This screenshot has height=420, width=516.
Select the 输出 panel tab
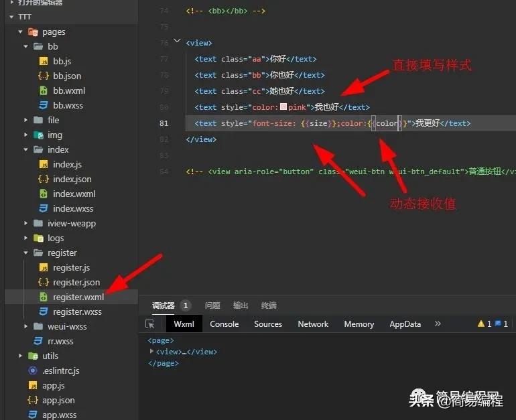pyautogui.click(x=241, y=305)
